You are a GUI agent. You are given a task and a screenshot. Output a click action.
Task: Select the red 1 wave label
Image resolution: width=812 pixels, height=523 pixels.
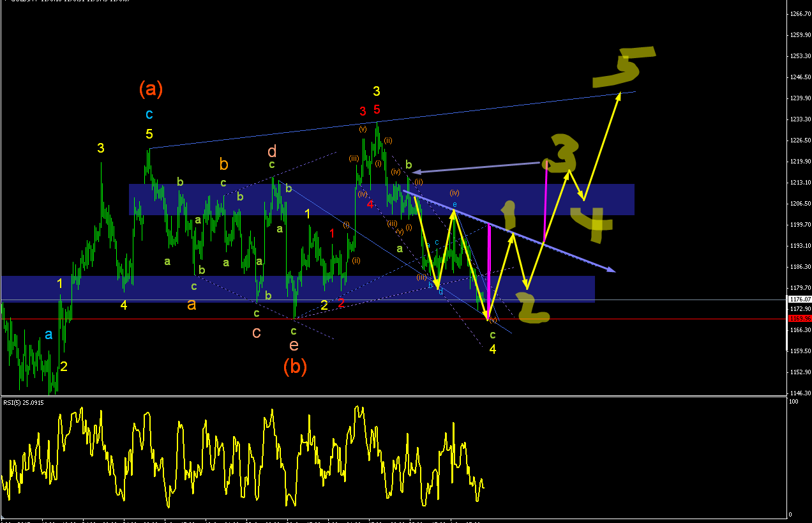coord(332,233)
